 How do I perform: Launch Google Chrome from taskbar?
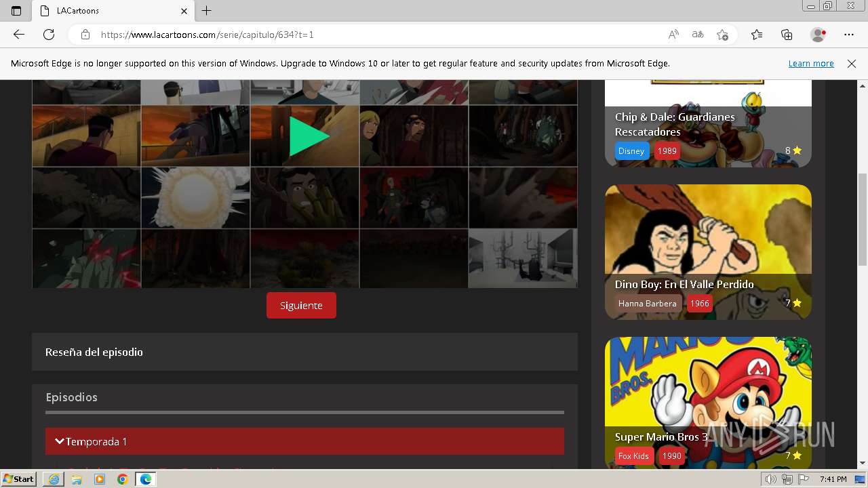tap(122, 479)
